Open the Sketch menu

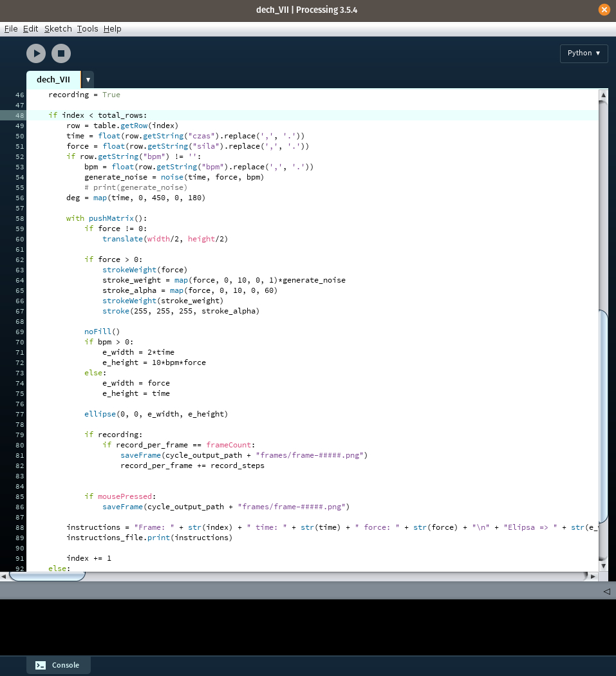(58, 29)
